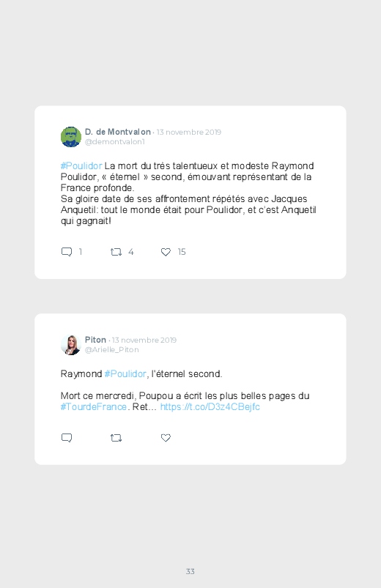Open D. de Montvalon's avatar picture
Viewport: 381px width, 588px height.
(x=71, y=137)
